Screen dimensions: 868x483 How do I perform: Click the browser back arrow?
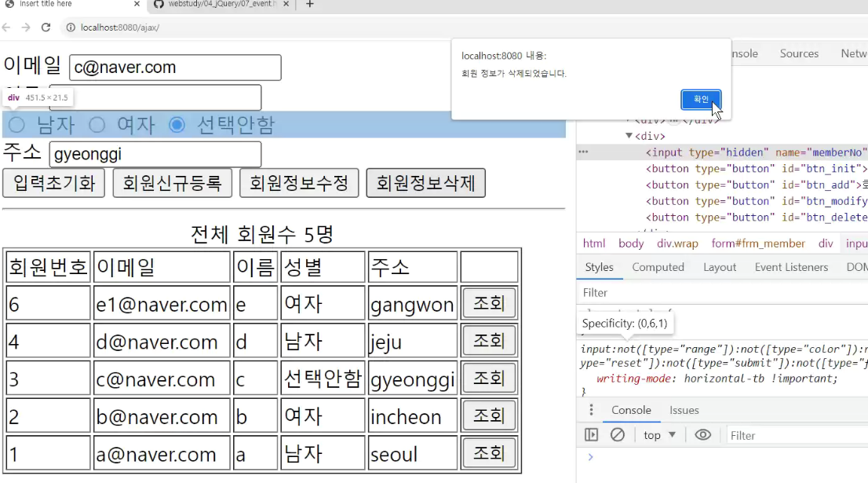click(6, 27)
